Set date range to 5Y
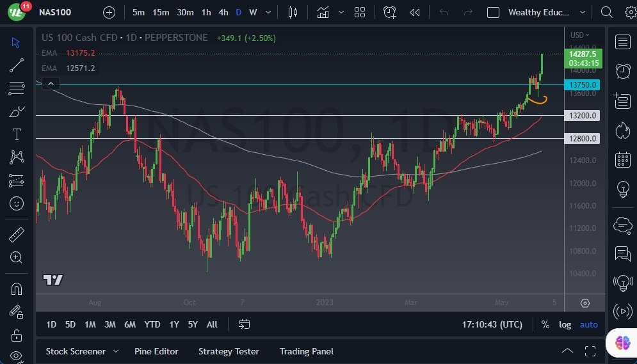The height and width of the screenshot is (364, 637). point(193,324)
